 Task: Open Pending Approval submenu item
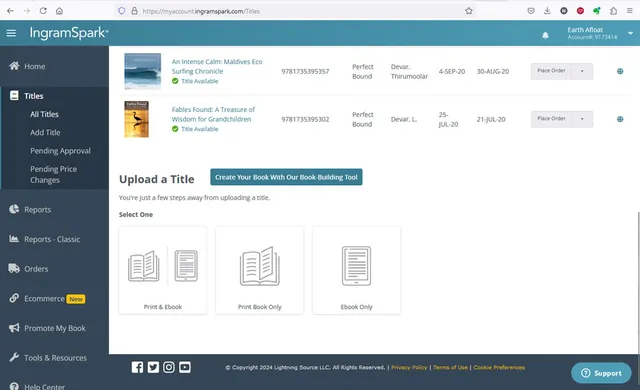click(x=60, y=151)
